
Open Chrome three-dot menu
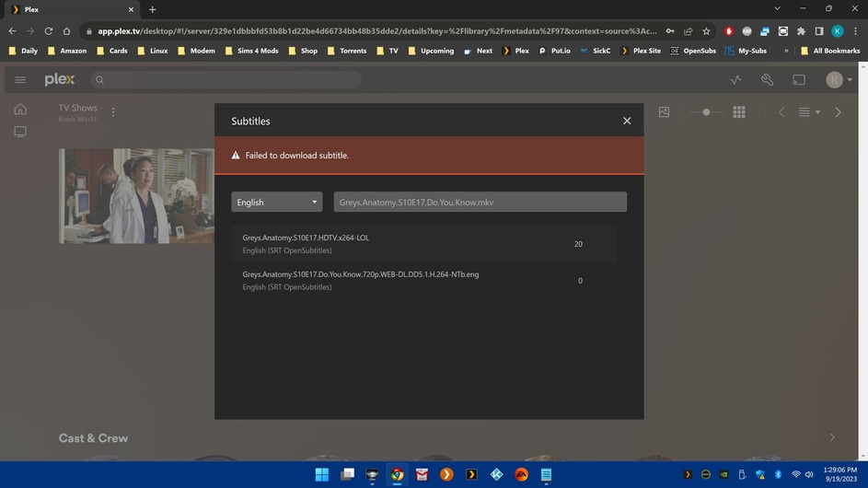(855, 31)
